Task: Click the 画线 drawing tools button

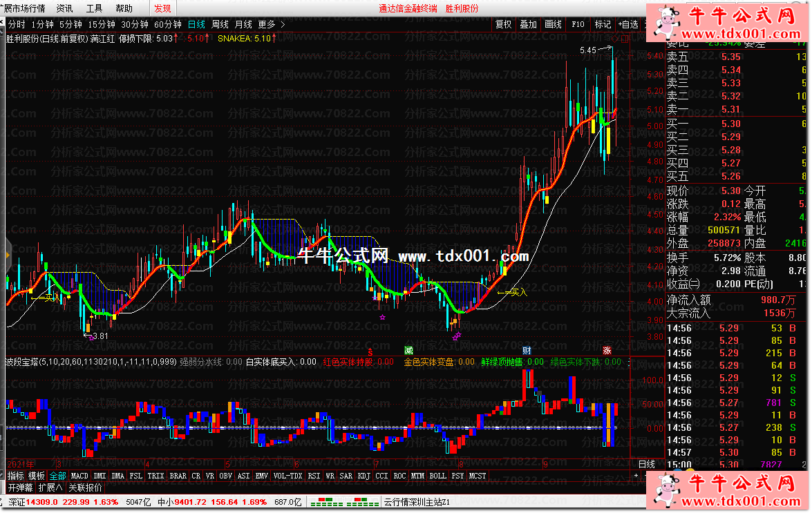Action: click(553, 24)
